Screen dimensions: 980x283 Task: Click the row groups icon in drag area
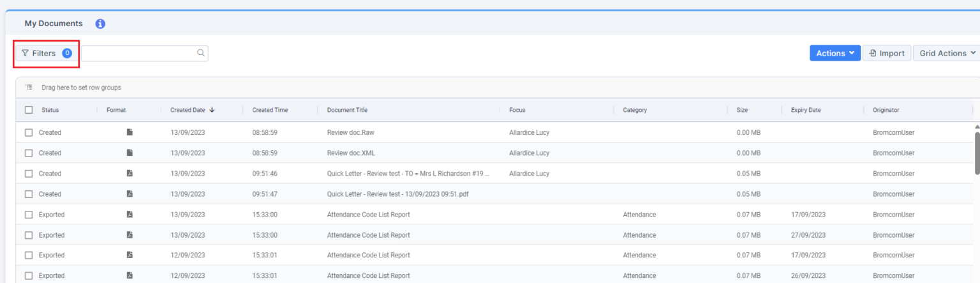pos(29,88)
